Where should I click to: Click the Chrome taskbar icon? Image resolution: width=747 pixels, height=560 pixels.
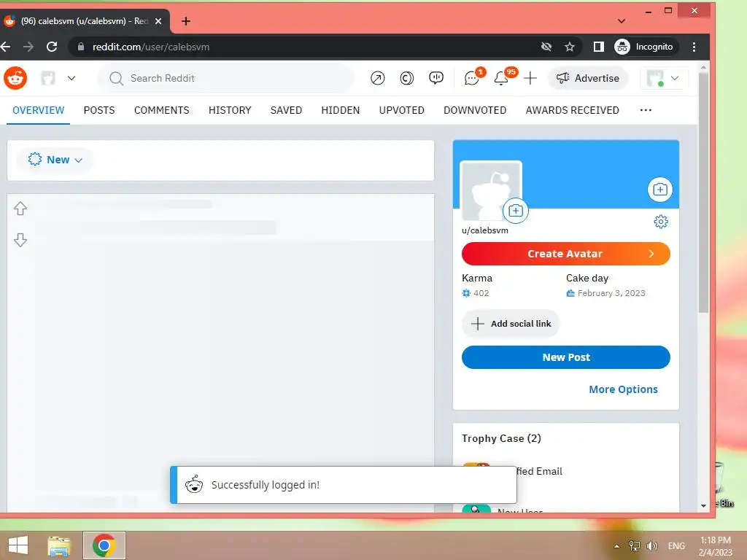click(104, 545)
